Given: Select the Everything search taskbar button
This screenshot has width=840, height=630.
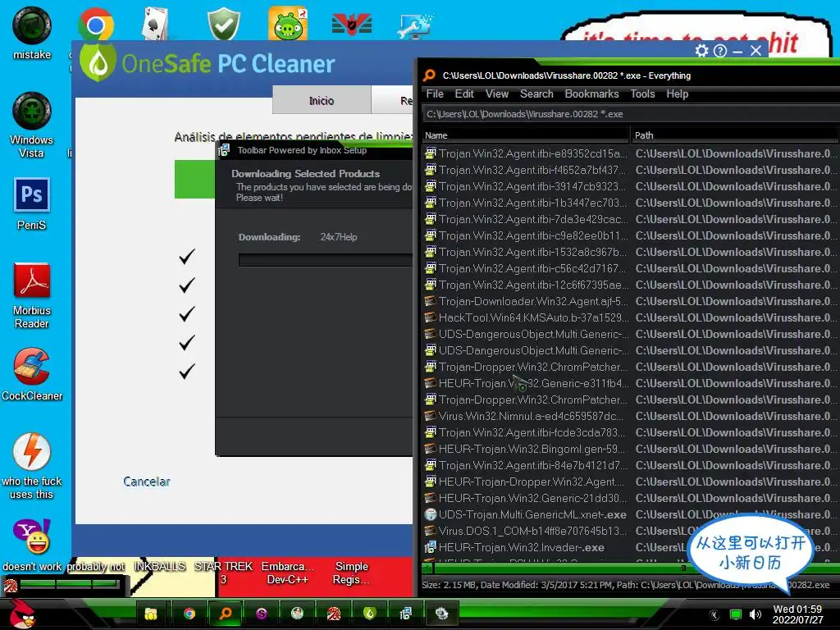Looking at the screenshot, I should pos(226,614).
